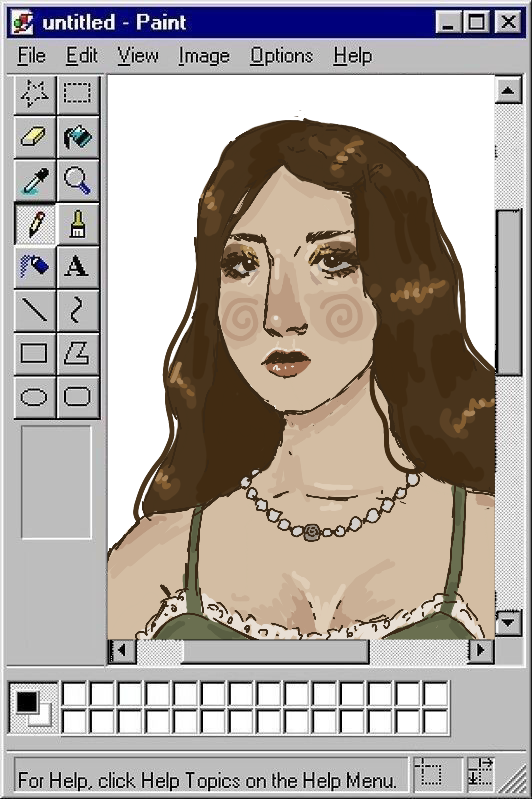
Task: Select the Free-Form Select star tool
Action: point(35,94)
